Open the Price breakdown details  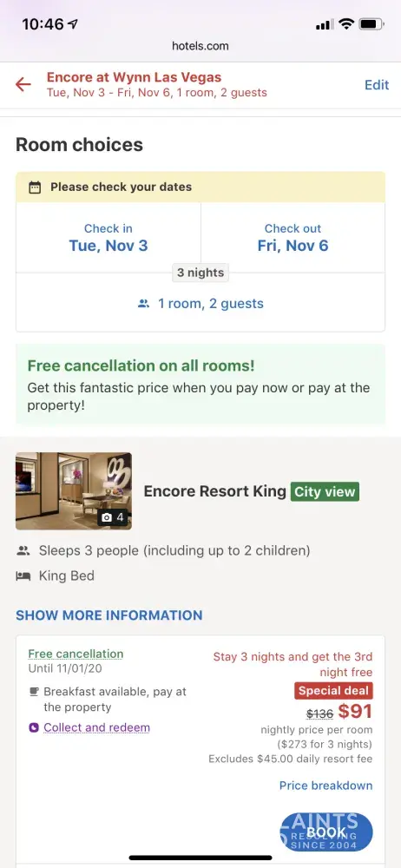coord(325,786)
